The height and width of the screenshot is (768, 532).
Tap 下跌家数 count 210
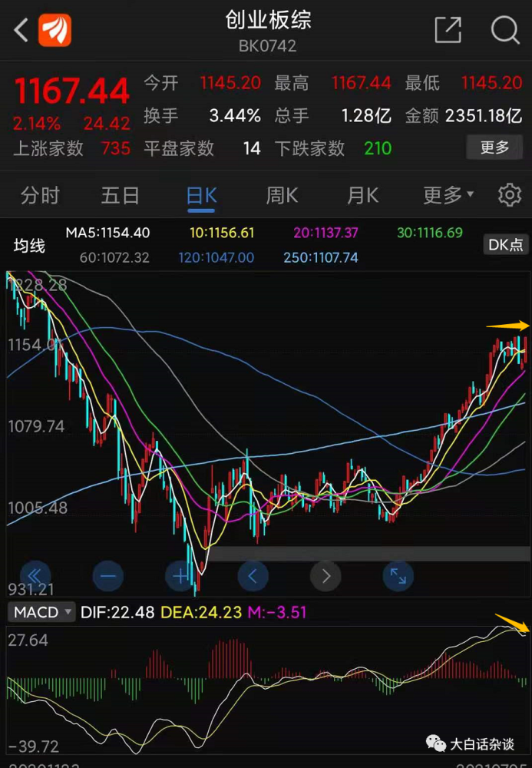point(378,148)
